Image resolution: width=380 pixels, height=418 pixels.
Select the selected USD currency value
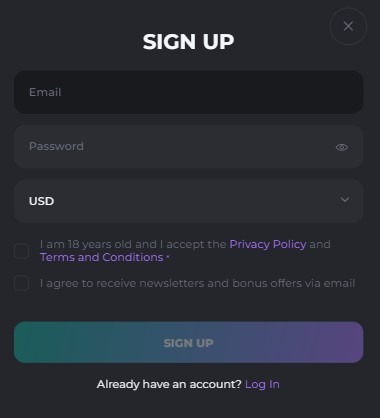point(41,201)
